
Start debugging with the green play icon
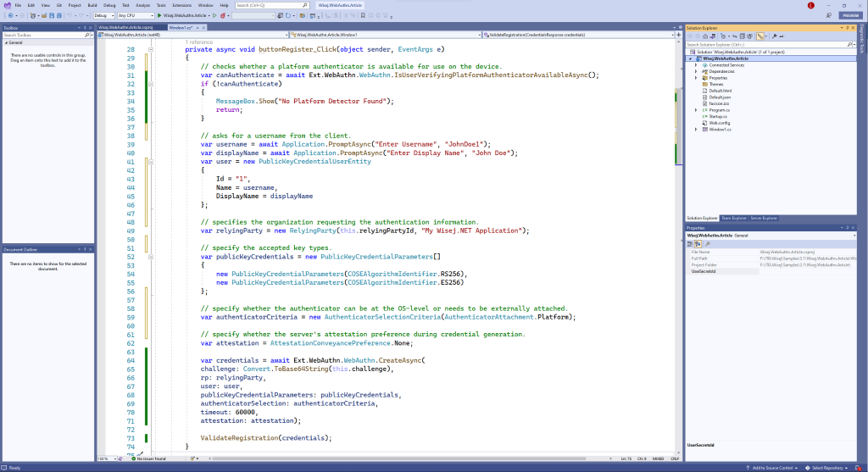tap(159, 15)
